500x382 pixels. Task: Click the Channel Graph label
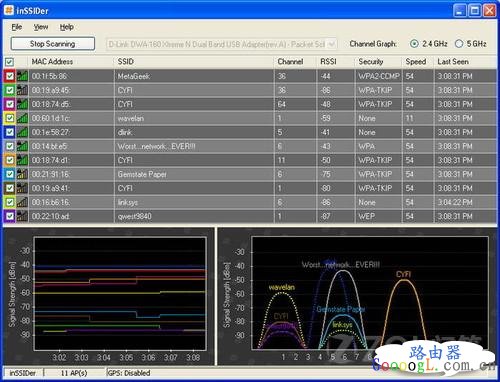coord(373,44)
